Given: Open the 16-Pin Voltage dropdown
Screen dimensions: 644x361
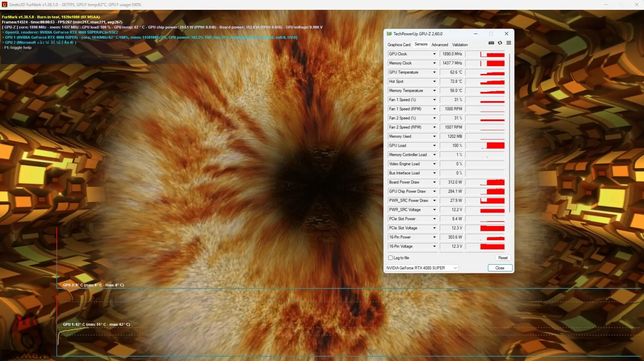Looking at the screenshot, I should [x=434, y=246].
